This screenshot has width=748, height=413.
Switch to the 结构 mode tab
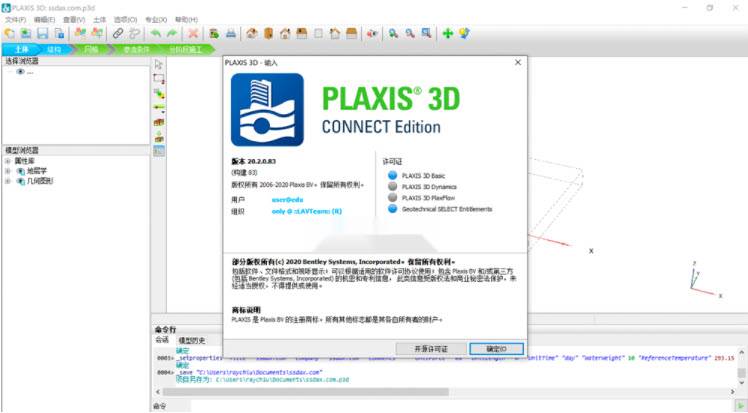point(54,49)
